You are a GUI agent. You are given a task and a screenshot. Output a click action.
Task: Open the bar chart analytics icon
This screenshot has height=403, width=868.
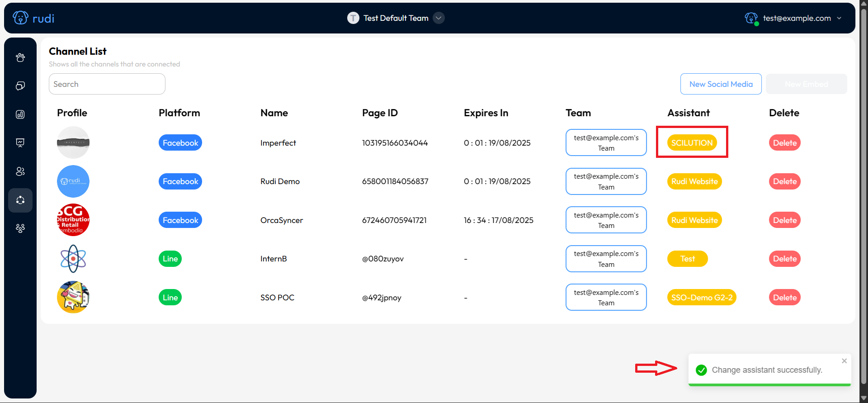(x=20, y=114)
